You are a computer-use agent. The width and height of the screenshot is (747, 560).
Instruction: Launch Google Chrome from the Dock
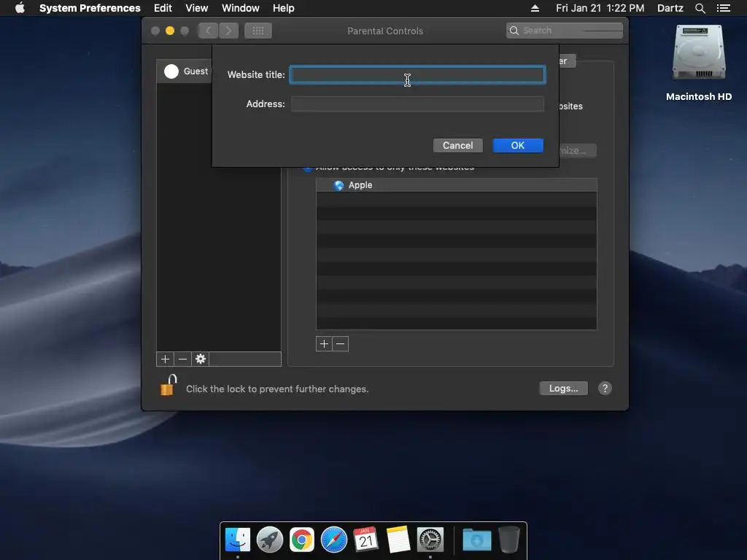coord(301,540)
